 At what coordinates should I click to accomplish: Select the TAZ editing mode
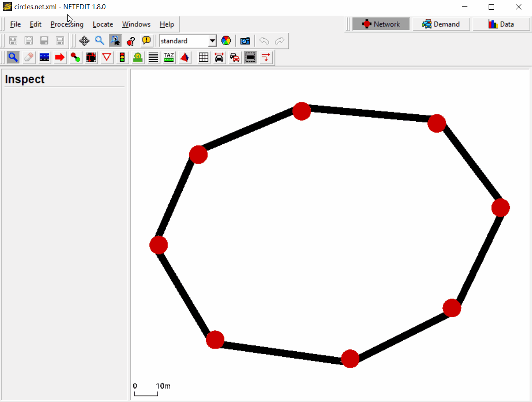[168, 57]
